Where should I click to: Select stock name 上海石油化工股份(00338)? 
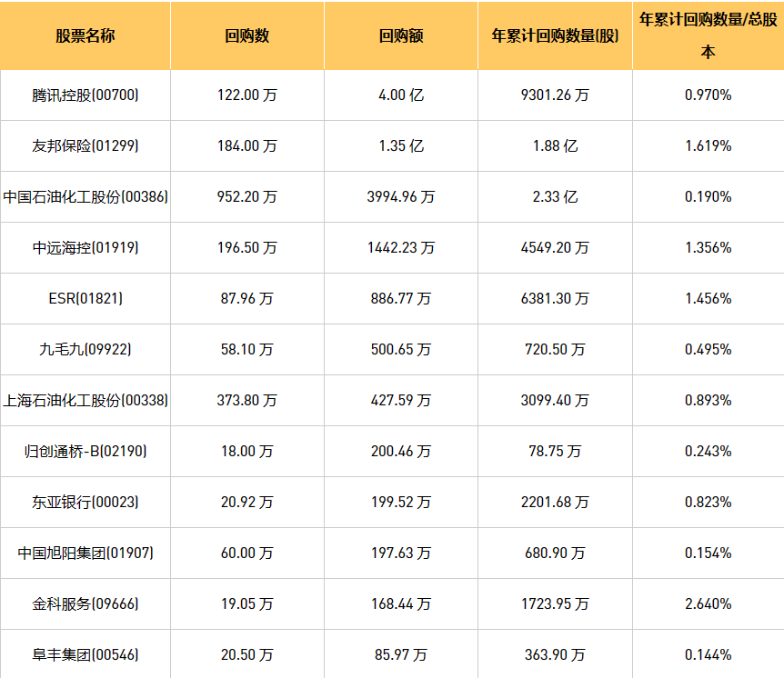coord(85,401)
